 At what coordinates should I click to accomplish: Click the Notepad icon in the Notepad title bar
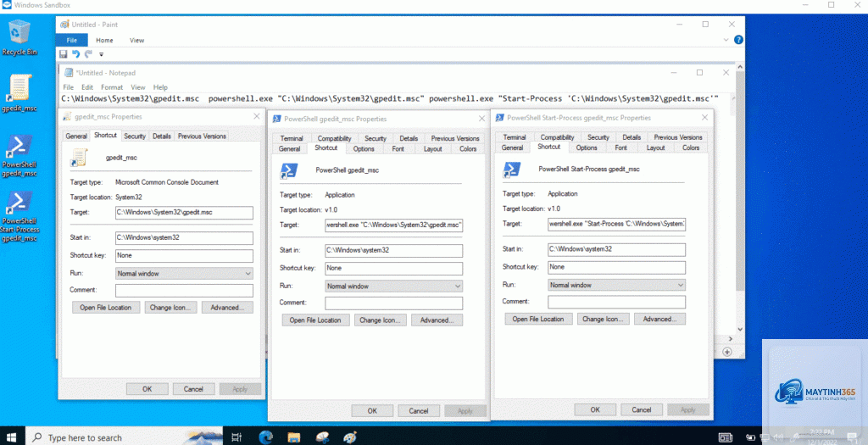(69, 73)
